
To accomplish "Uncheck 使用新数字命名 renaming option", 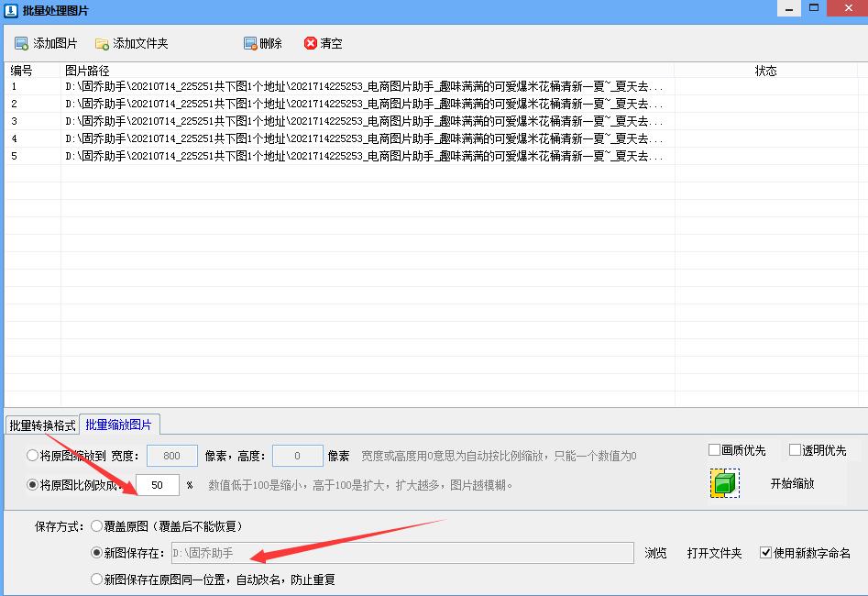I will (767, 553).
